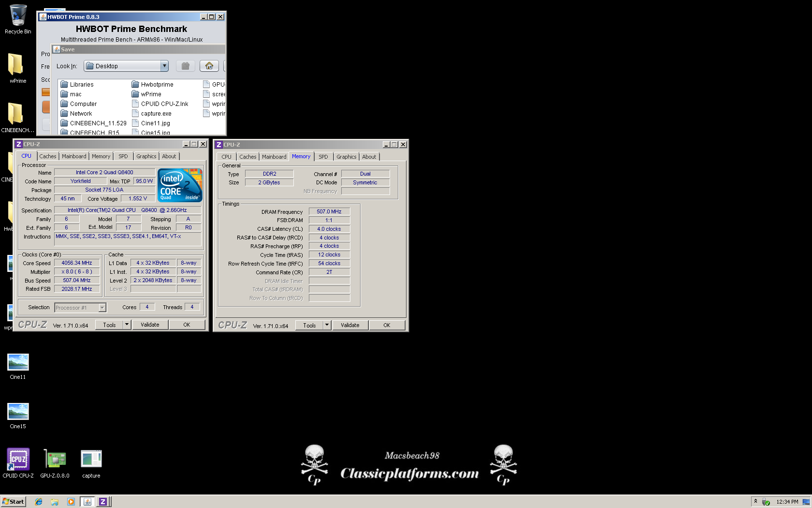Switch to Caches tab in left CPU-Z window

[x=48, y=156]
